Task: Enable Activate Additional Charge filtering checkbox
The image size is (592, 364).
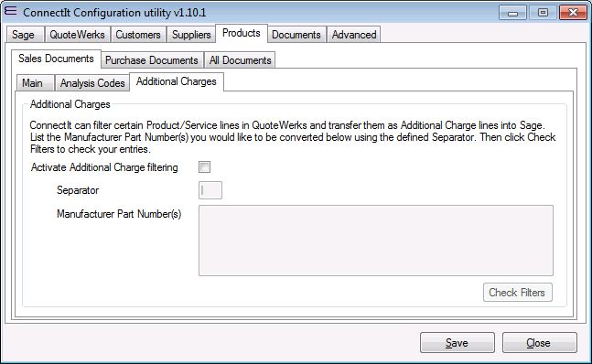Action: [x=205, y=167]
